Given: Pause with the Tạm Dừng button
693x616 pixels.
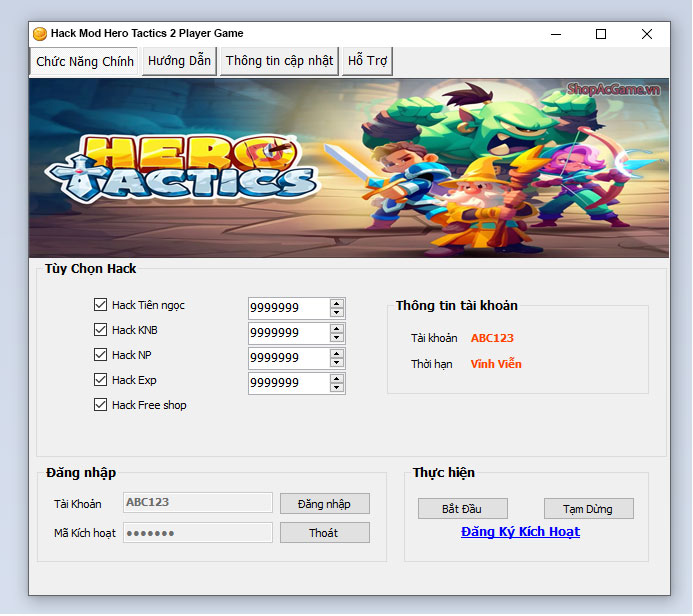Looking at the screenshot, I should click(x=589, y=509).
